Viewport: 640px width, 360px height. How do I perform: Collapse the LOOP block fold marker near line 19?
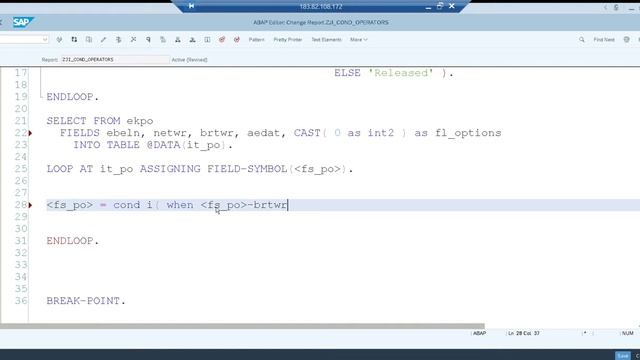(x=41, y=96)
